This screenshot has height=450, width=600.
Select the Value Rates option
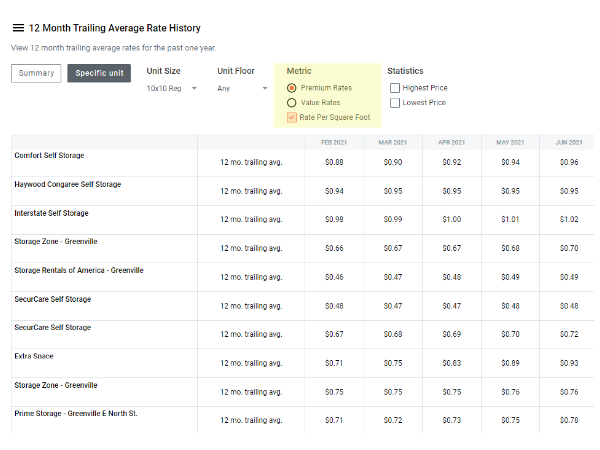click(x=292, y=102)
